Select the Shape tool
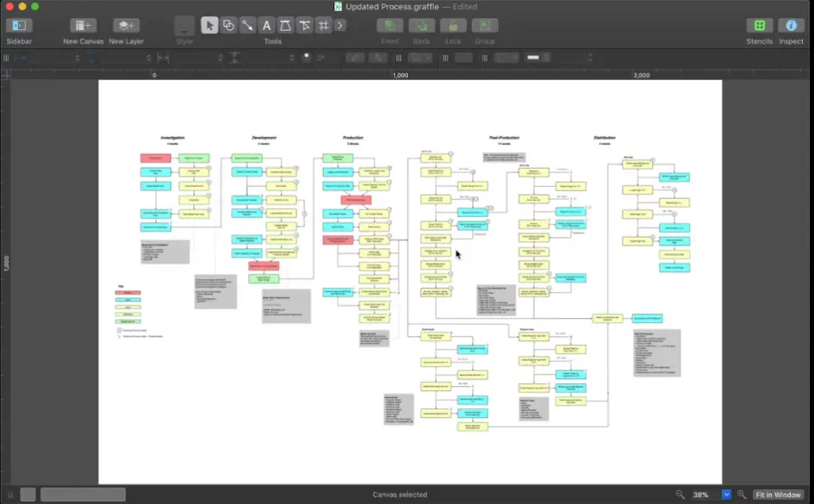This screenshot has height=504, width=814. 228,26
